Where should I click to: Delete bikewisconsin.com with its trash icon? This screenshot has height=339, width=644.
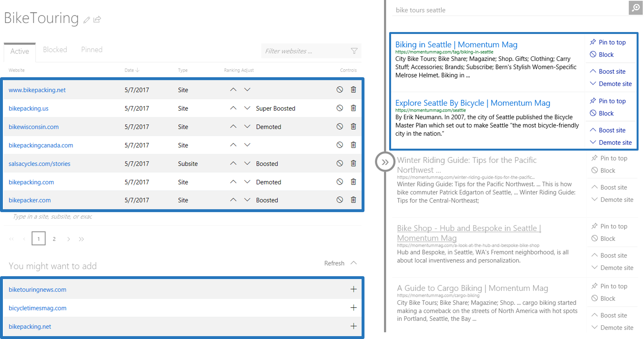[353, 127]
